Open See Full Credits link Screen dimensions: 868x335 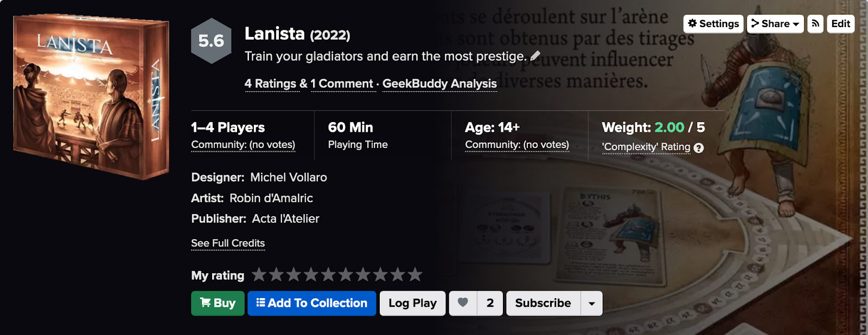pos(228,243)
